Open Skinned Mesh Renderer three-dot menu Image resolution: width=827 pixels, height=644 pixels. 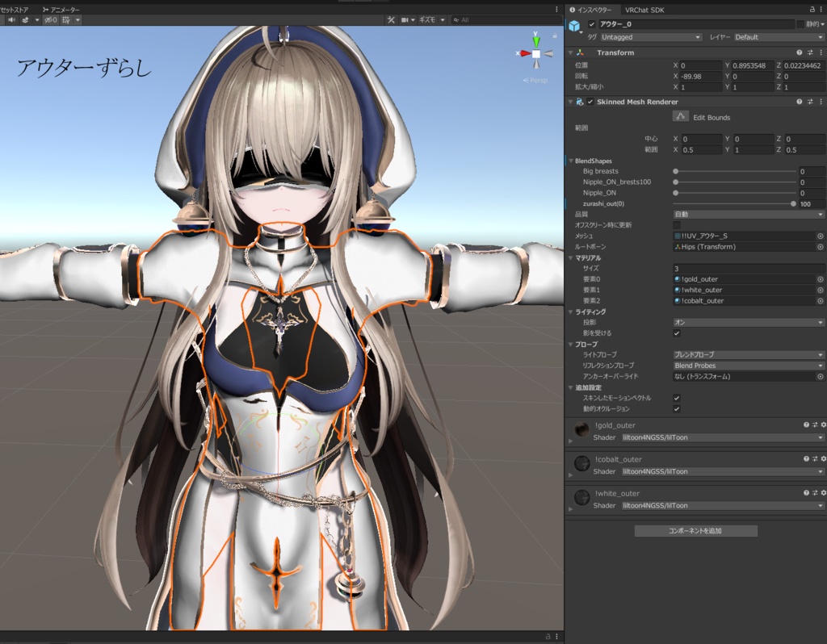[821, 102]
